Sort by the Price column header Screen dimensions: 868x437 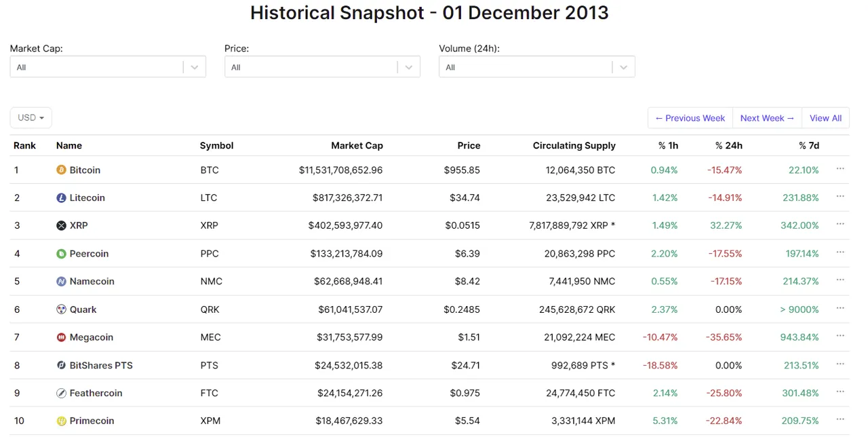(x=469, y=146)
